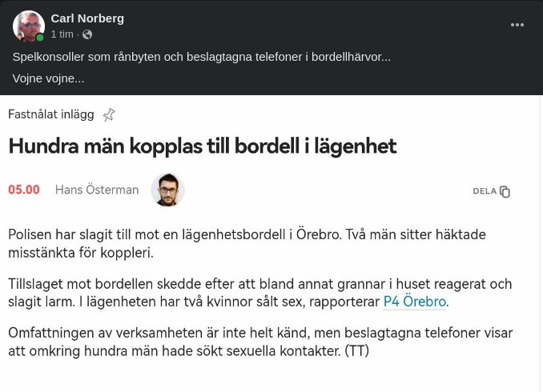
Task: Click the red 05.00 publish time
Action: pyautogui.click(x=24, y=190)
